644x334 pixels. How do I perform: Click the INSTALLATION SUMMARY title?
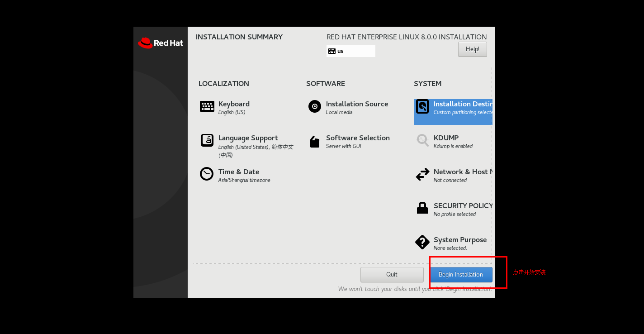coord(239,37)
